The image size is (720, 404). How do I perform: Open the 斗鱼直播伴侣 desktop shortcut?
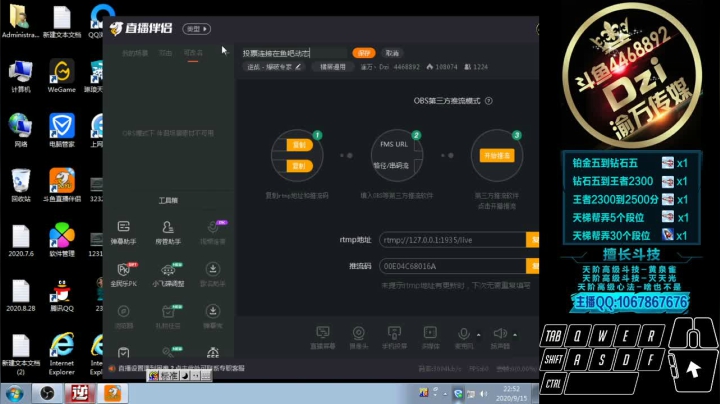point(62,185)
